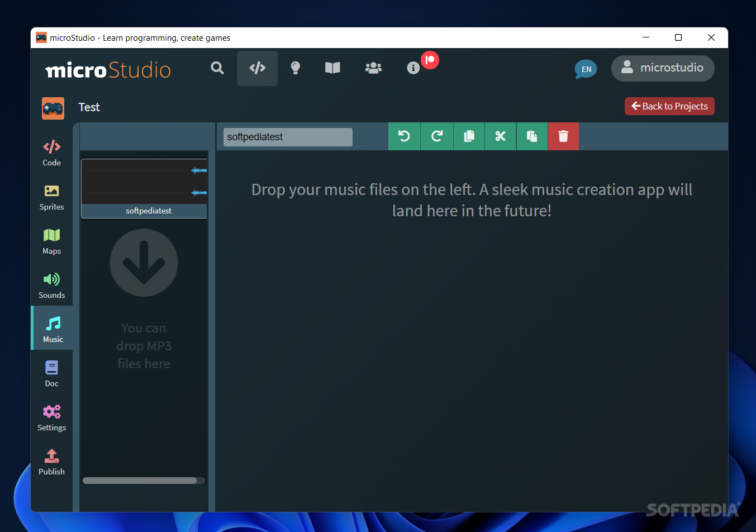Click the Test project icon
This screenshot has width=756, height=532.
click(x=53, y=108)
